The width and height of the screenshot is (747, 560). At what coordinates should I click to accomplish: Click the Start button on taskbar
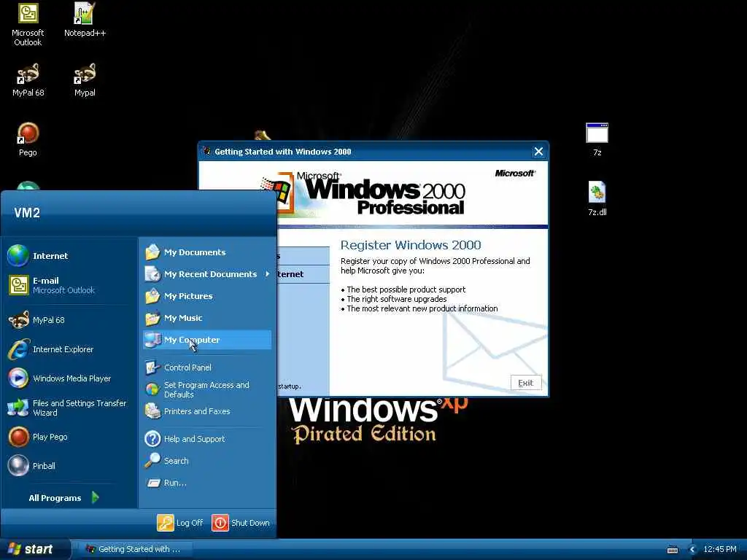[34, 549]
